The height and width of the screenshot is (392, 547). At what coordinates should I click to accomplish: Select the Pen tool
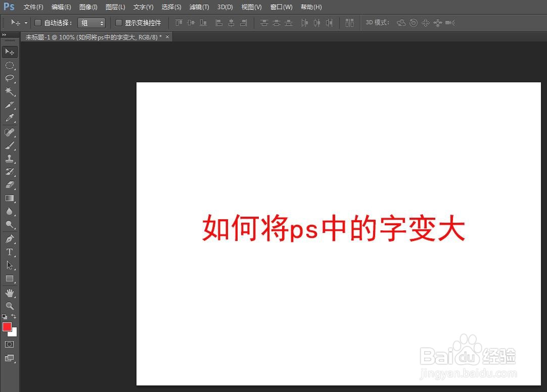pos(10,239)
